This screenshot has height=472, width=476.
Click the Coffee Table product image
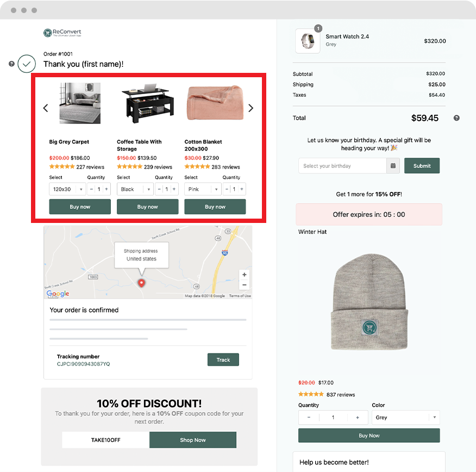[148, 103]
